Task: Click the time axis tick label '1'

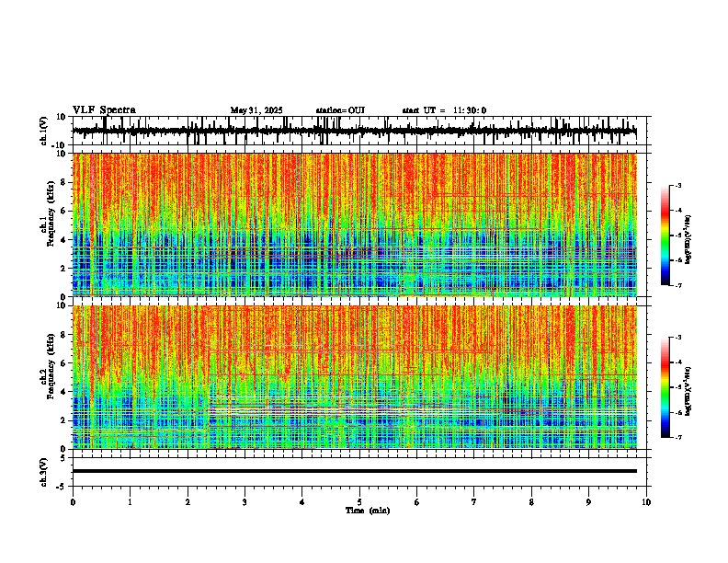Action: (130, 502)
